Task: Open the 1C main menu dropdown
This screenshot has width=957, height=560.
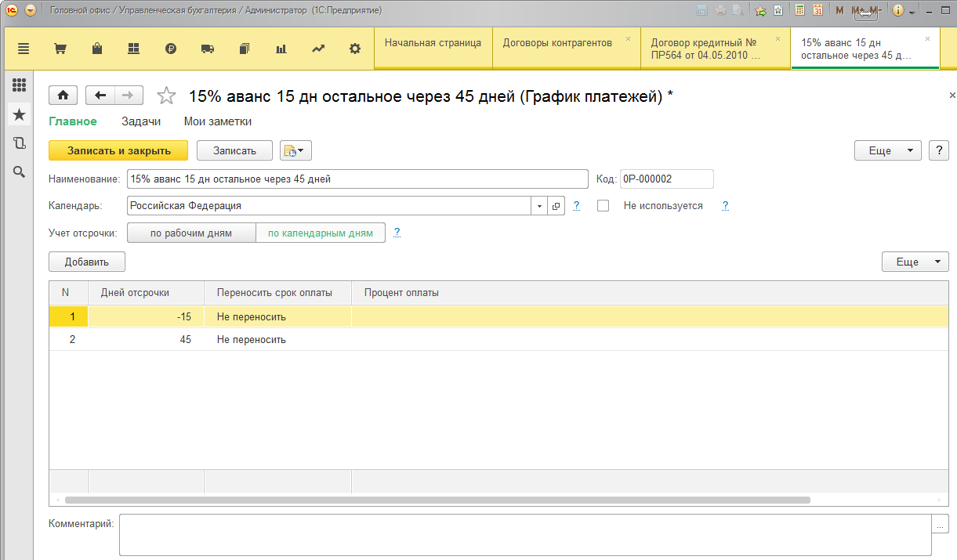Action: point(31,11)
